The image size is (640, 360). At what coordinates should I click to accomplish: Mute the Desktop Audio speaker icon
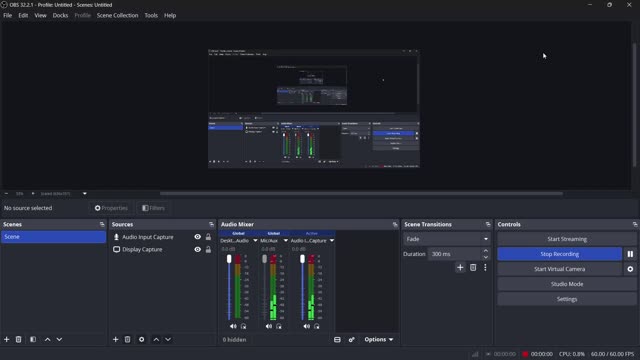tap(233, 326)
